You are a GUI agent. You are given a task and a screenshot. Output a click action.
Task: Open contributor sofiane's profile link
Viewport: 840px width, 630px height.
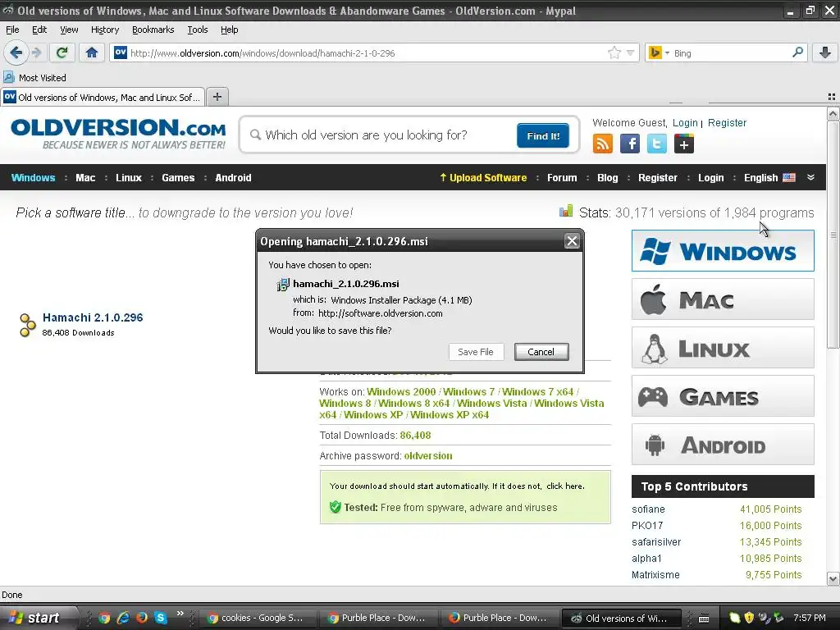tap(648, 509)
